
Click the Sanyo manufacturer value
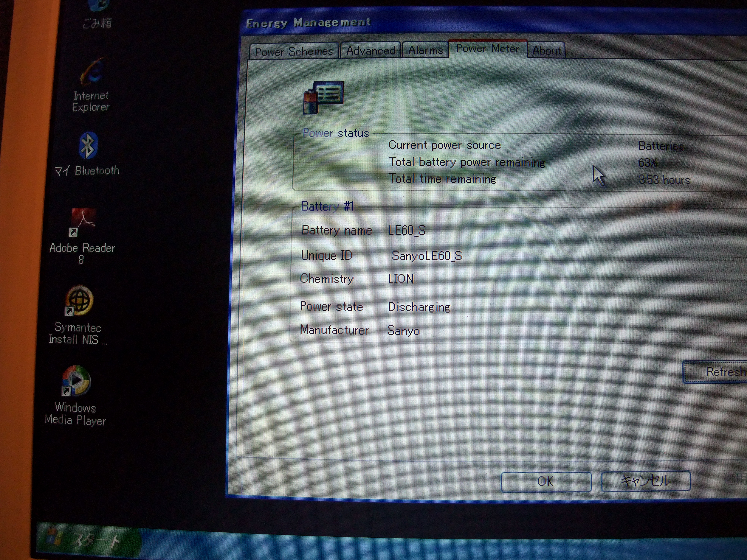pyautogui.click(x=404, y=330)
